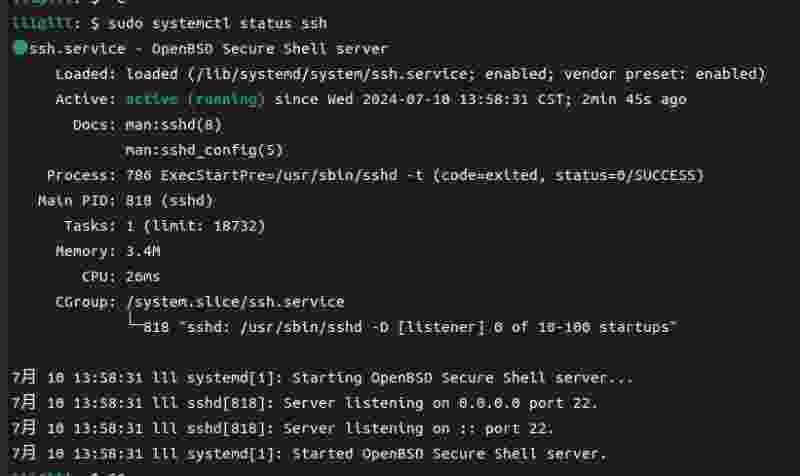Click the green service status dot
Image resolution: width=800 pixels, height=476 pixels.
pyautogui.click(x=20, y=48)
